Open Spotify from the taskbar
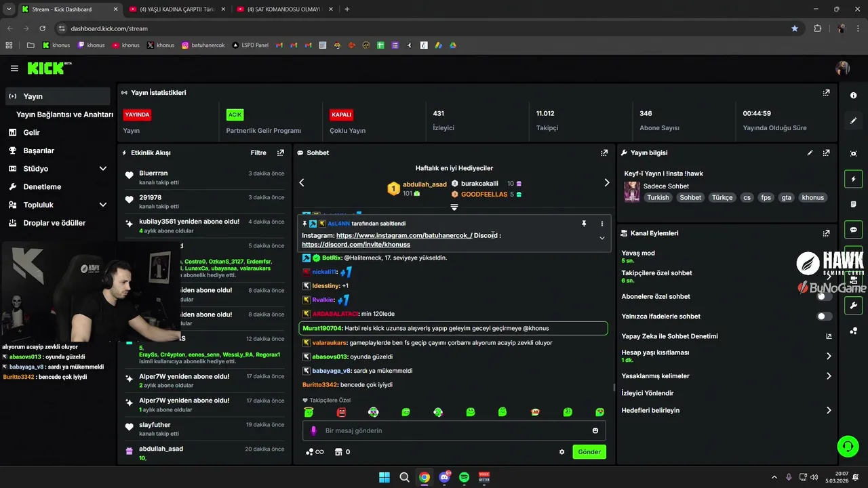 point(464,477)
